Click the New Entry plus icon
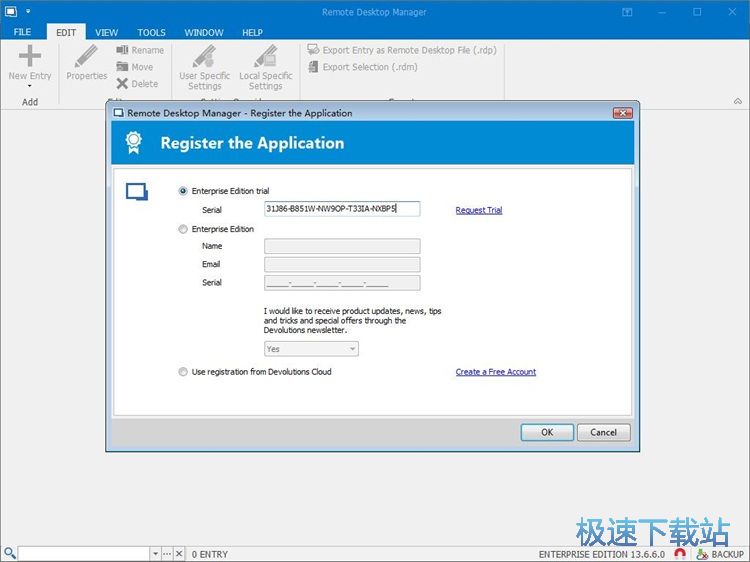750x562 pixels. [x=30, y=55]
